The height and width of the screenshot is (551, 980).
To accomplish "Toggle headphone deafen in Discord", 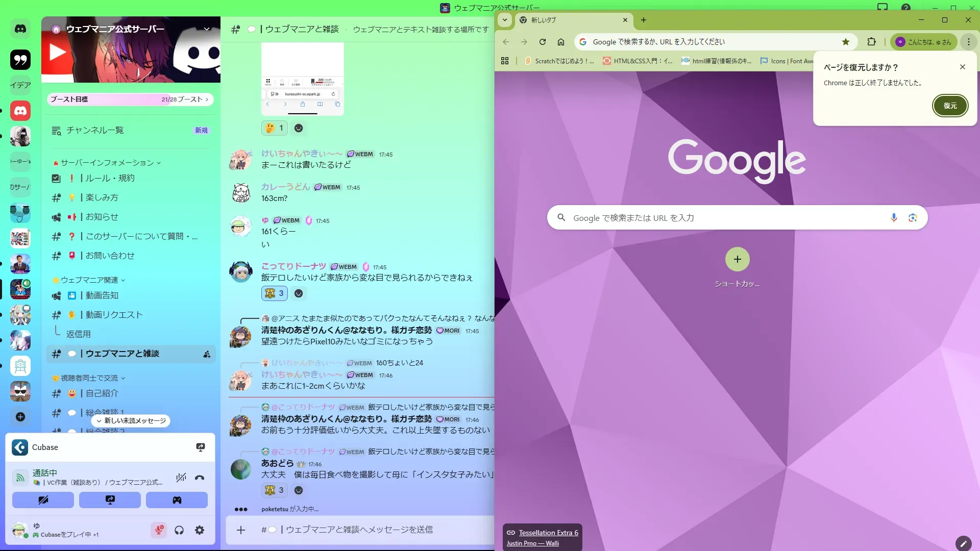I will coord(179,530).
